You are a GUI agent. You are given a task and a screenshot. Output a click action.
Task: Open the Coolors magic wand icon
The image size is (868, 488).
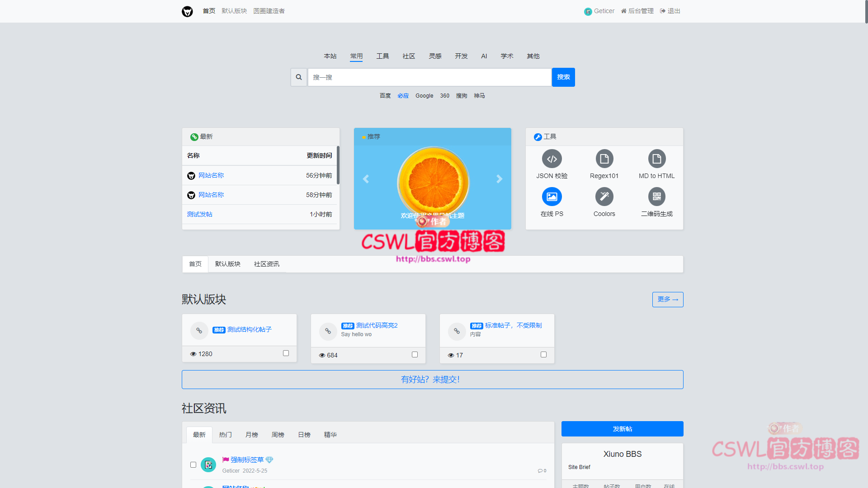(x=604, y=197)
